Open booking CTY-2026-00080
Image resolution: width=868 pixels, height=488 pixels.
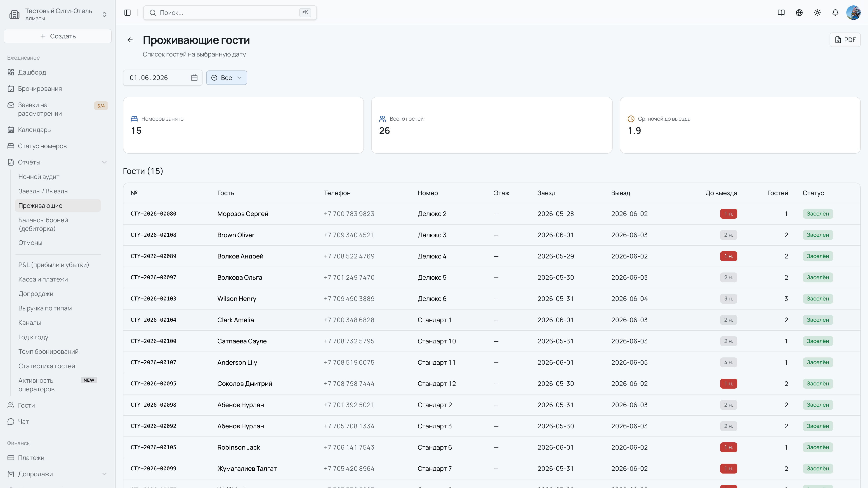pyautogui.click(x=153, y=214)
